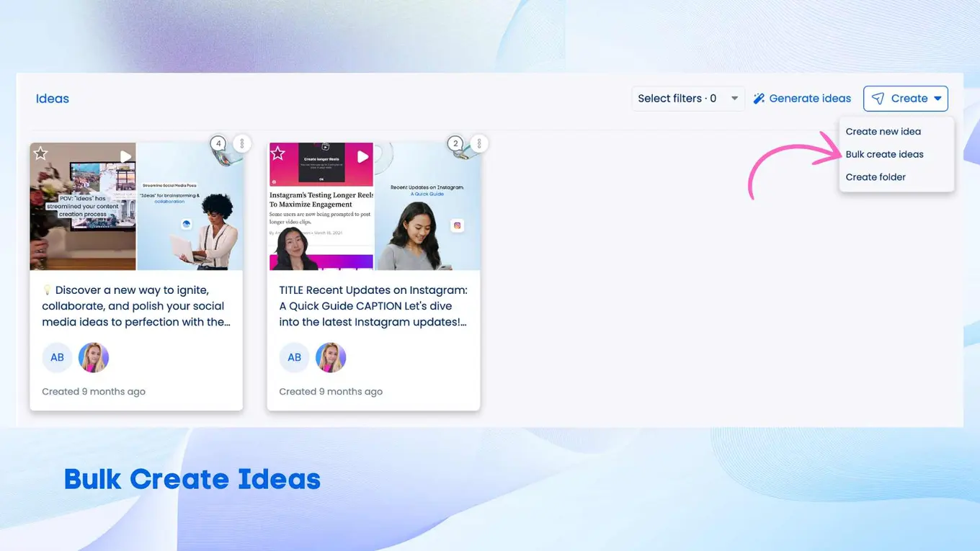Viewport: 980px width, 551px height.
Task: Click Generate ideas with the magic wand
Action: coord(802,99)
